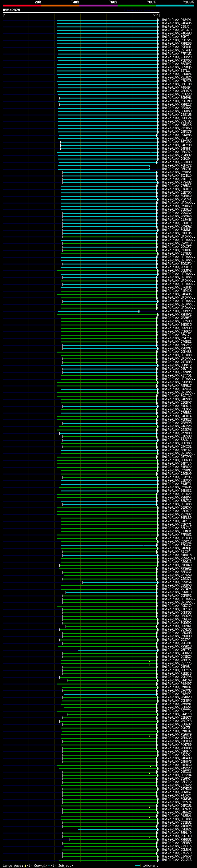Select the UniRef100_P48501 label

coord(177,816)
